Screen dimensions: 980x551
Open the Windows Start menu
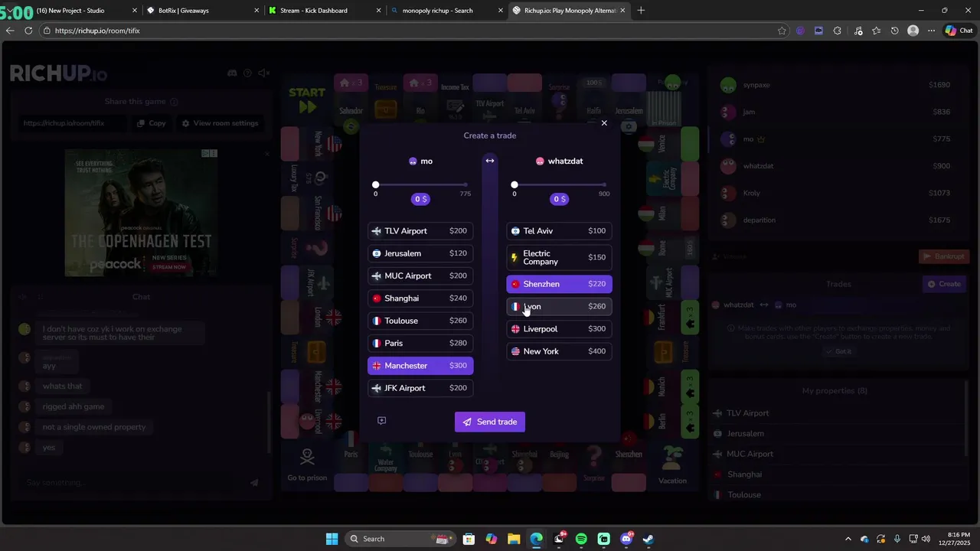(332, 539)
